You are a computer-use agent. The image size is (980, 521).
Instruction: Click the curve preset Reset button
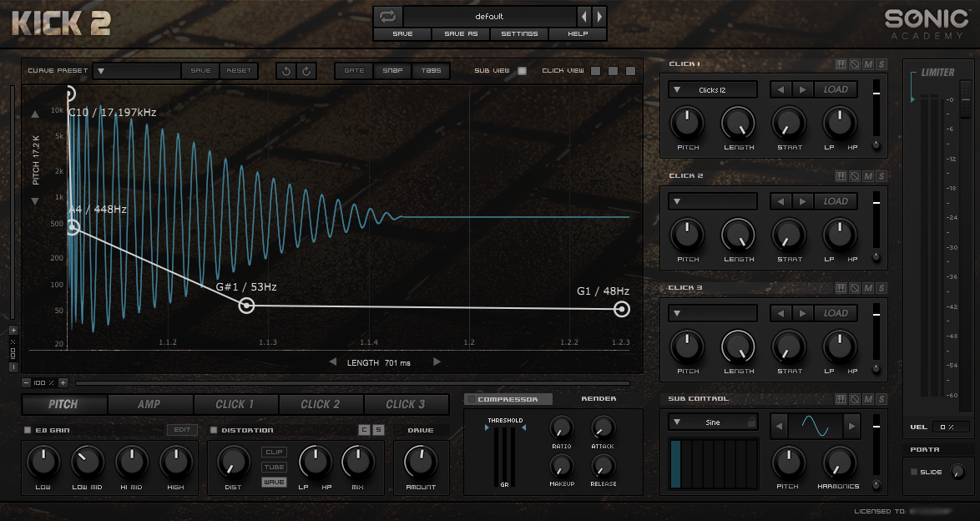point(239,71)
